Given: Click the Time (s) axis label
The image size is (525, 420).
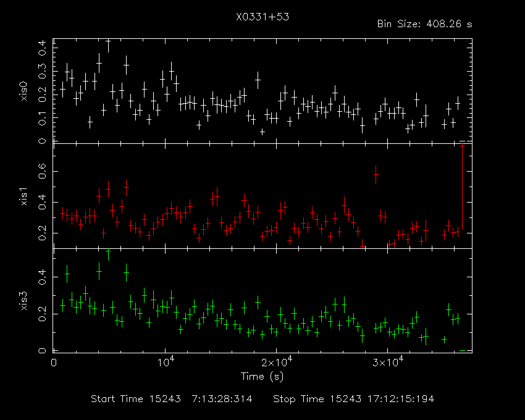Looking at the screenshot, I should [x=262, y=377].
